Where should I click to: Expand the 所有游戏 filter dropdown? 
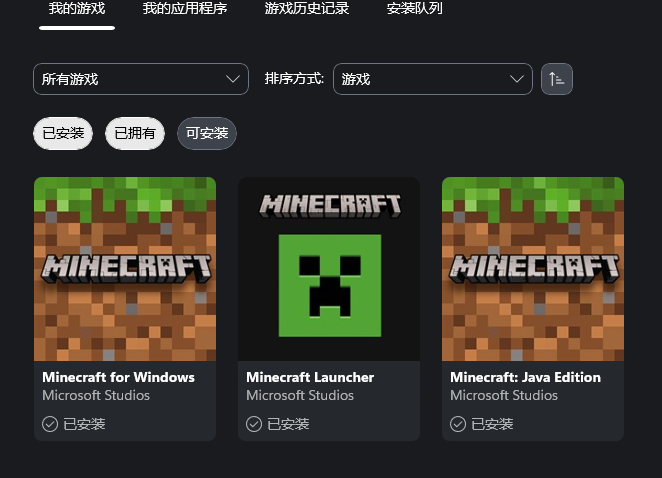(141, 79)
